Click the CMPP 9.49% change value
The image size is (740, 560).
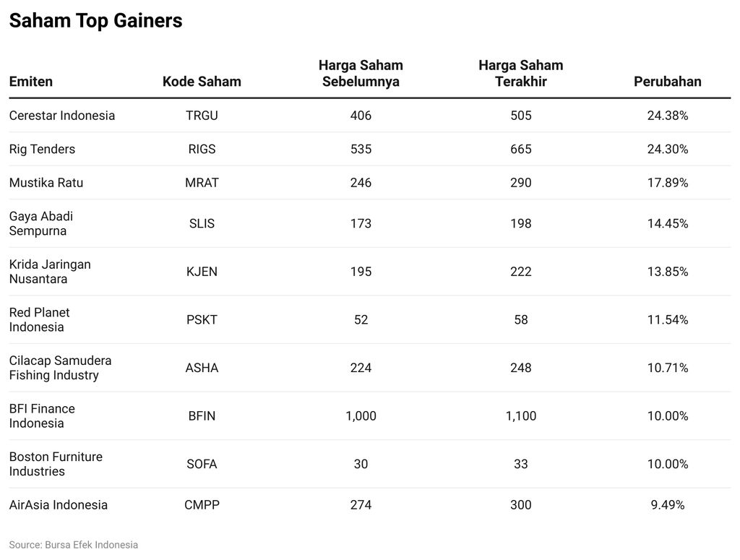tap(667, 505)
